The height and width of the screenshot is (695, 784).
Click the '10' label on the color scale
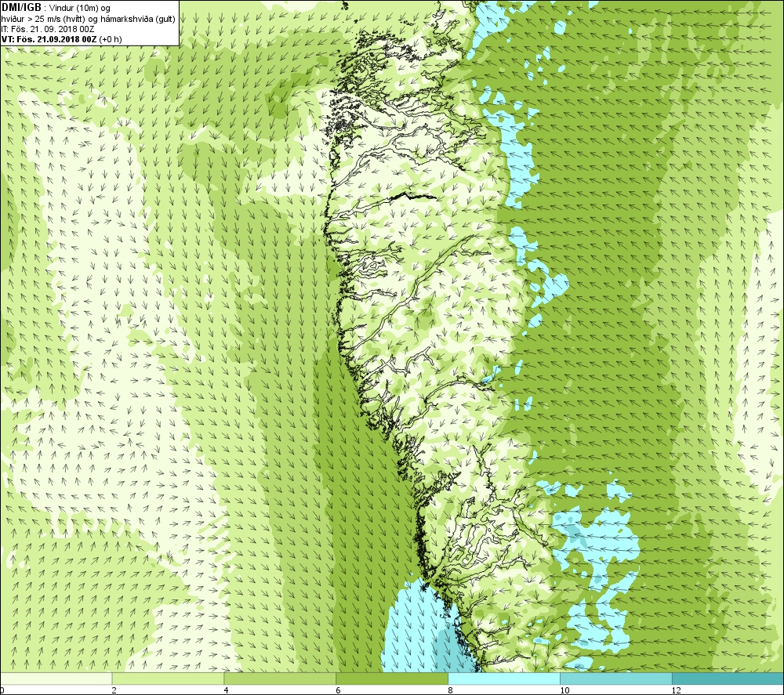click(x=564, y=690)
